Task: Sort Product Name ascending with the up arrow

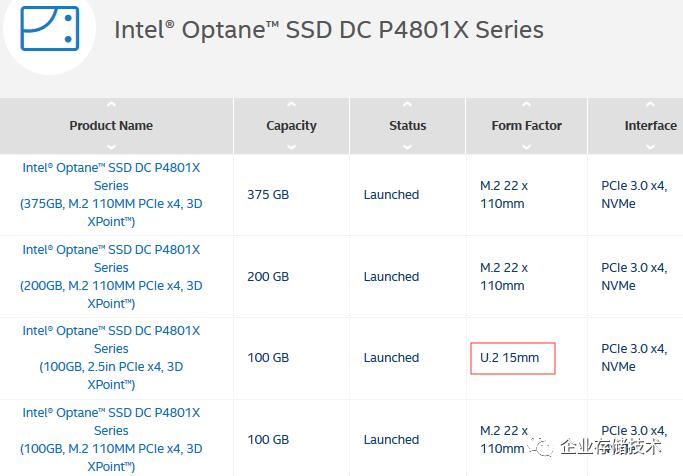Action: (111, 105)
